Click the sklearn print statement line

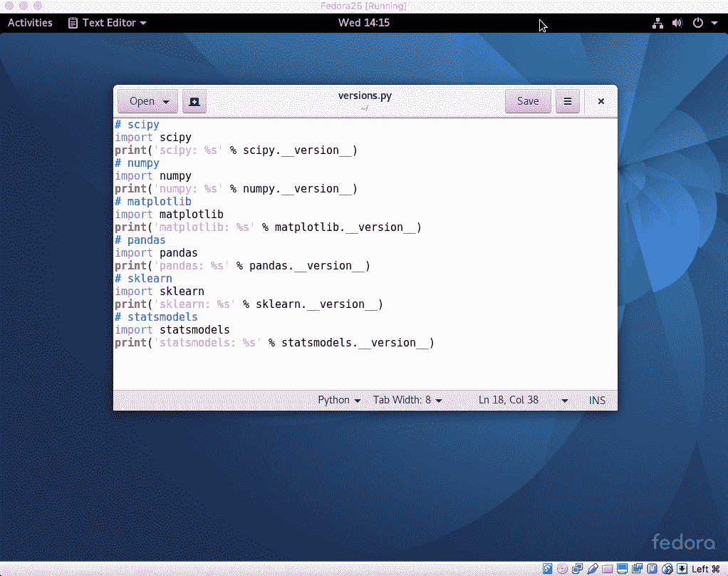249,304
